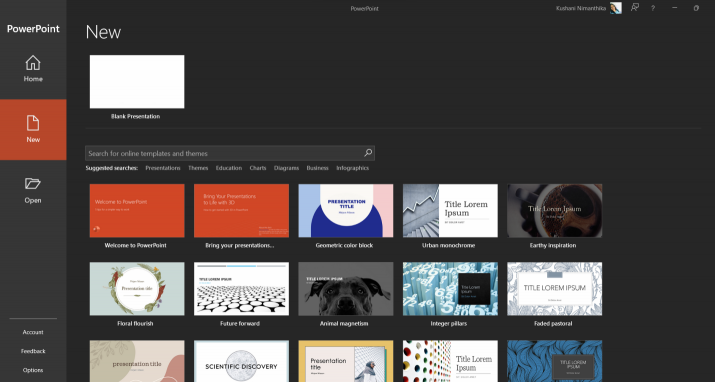This screenshot has height=382, width=715.
Task: Open the Home page in sidebar
Action: (33, 69)
